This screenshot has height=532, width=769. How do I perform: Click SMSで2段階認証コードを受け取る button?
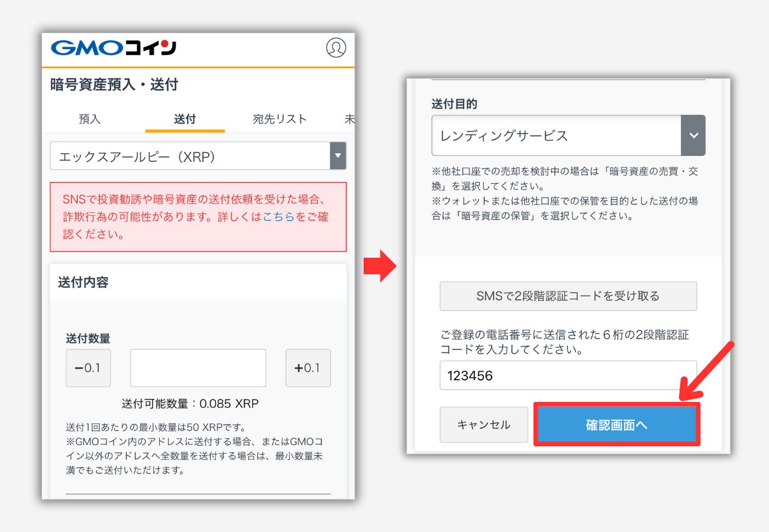point(568,296)
